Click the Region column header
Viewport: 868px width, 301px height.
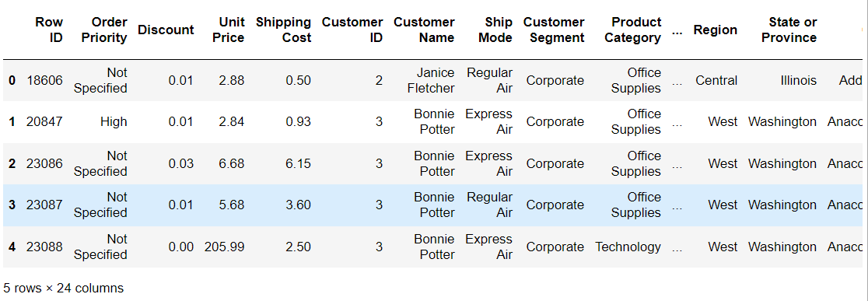coord(716,30)
